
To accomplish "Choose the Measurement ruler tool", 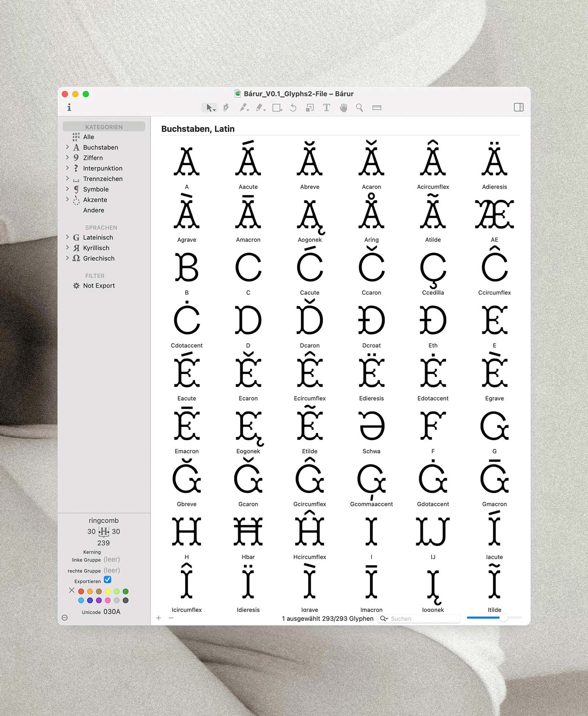I will pos(377,107).
